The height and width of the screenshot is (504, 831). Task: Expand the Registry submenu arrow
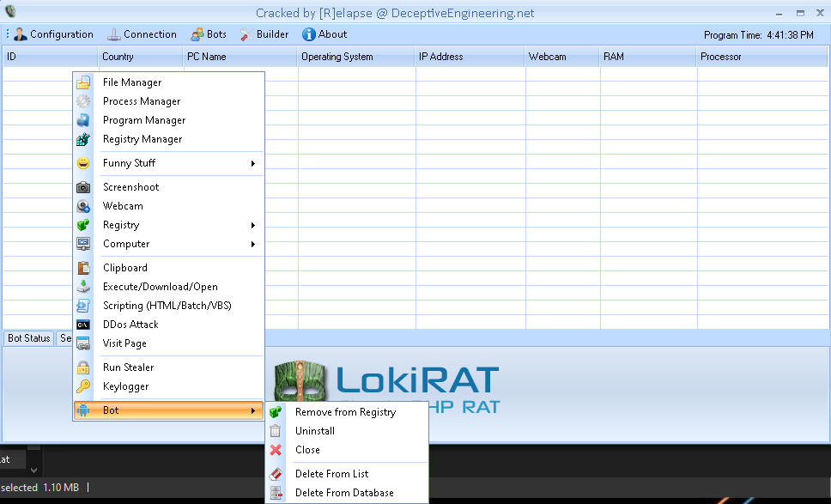tap(253, 225)
